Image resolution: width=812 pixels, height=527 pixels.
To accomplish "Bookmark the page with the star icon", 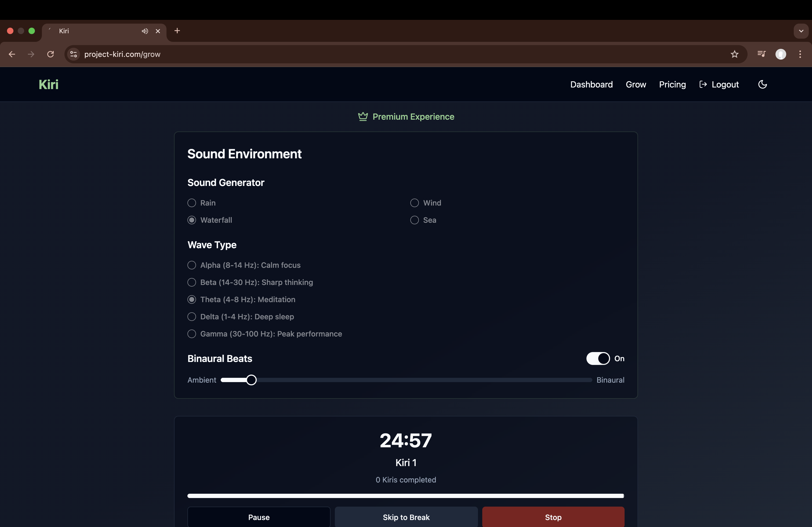I will 734,54.
